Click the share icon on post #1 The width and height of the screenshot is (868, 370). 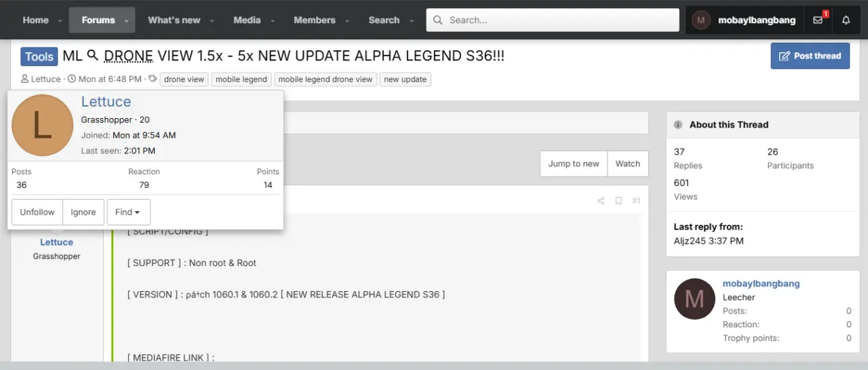tap(601, 201)
